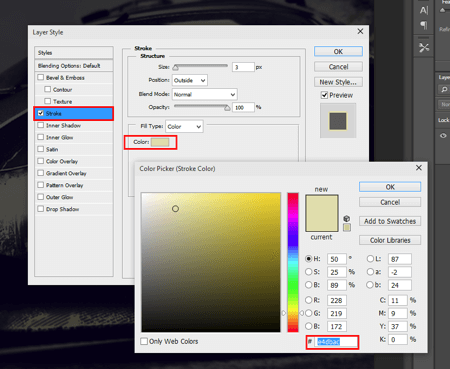Open Color Libraries

tap(390, 240)
